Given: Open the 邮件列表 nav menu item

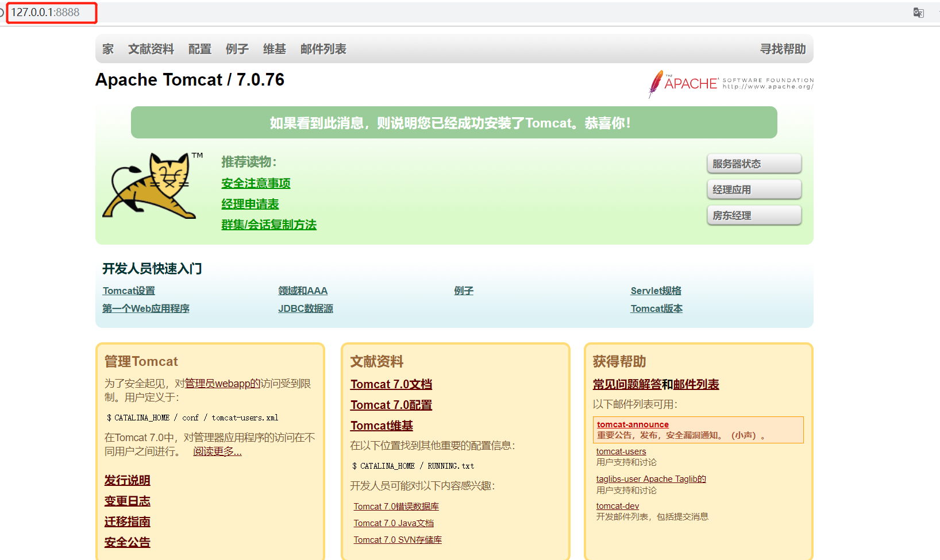Looking at the screenshot, I should click(x=323, y=49).
